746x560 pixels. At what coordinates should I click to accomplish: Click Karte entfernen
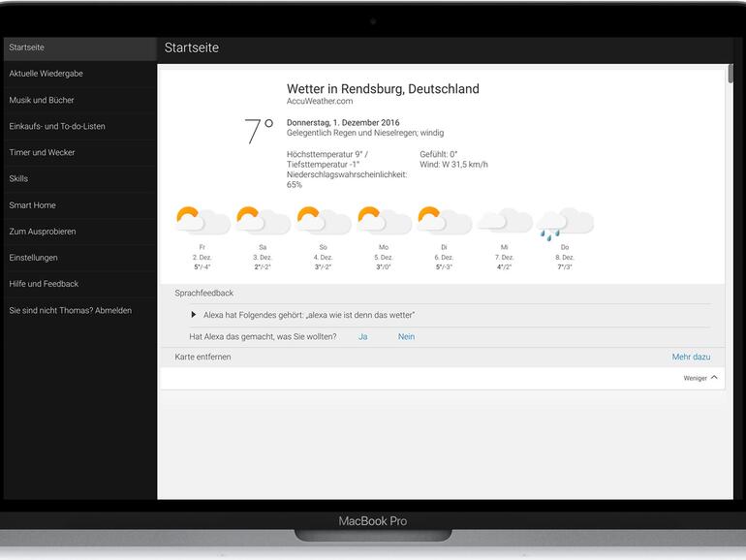tap(202, 357)
